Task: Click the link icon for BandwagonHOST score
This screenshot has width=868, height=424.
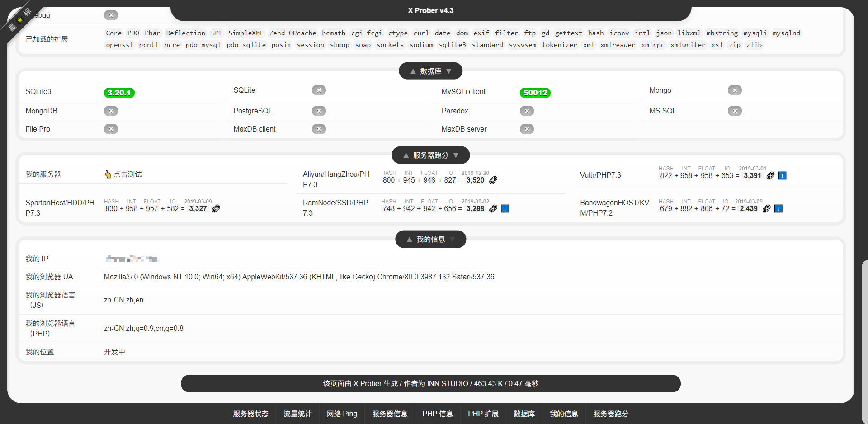Action: 766,208
